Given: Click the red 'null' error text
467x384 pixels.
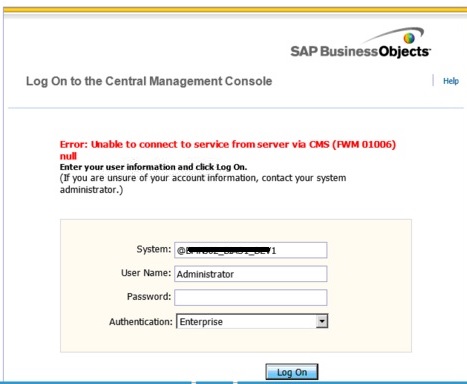Looking at the screenshot, I should coord(68,156).
